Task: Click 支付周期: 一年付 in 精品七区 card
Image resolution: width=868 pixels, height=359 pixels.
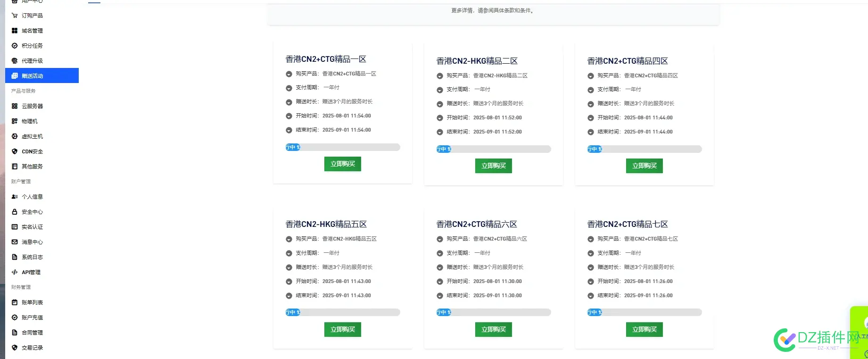Action: pos(619,253)
